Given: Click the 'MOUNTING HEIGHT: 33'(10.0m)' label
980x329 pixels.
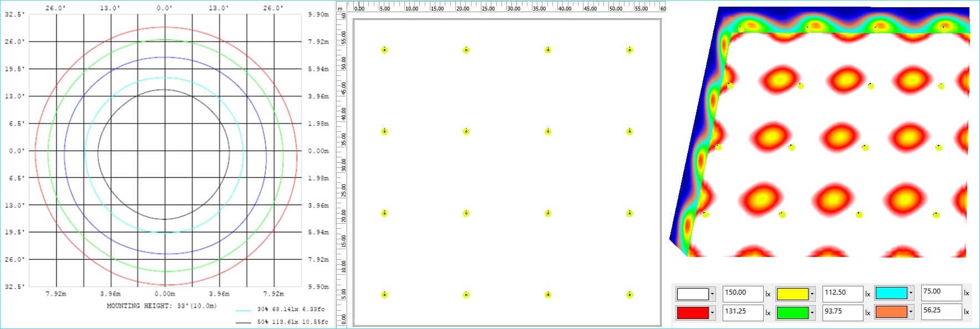Looking at the screenshot, I should pyautogui.click(x=161, y=306).
